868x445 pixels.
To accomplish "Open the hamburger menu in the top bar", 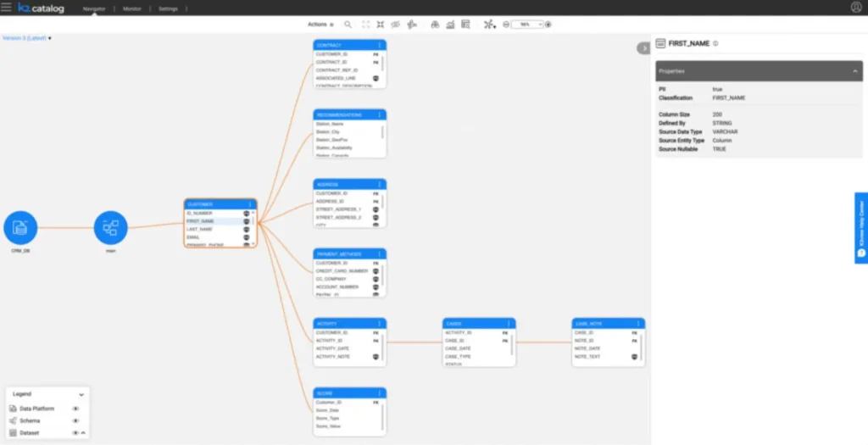I will click(x=7, y=8).
